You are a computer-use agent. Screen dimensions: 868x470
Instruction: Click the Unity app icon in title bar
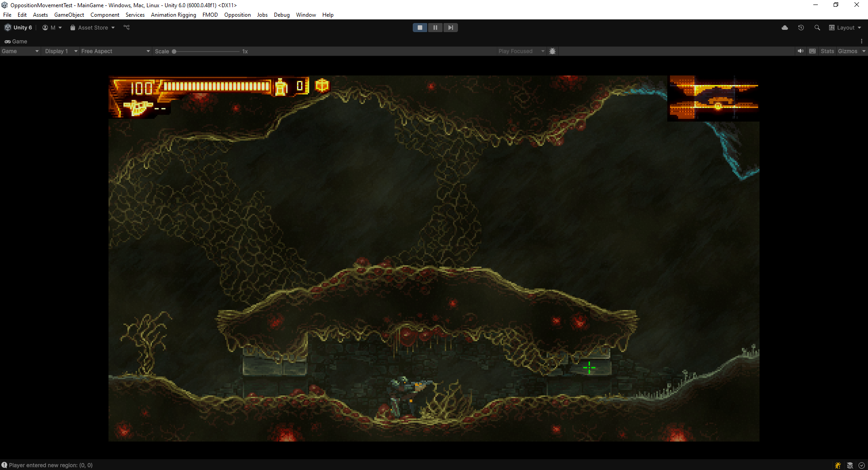click(5, 5)
